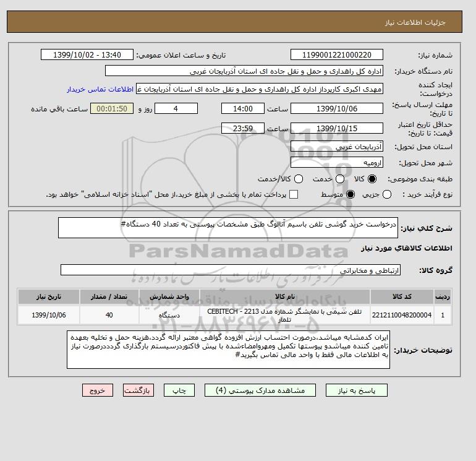
Task: Click the تعداد / مقدار column header
Action: (x=109, y=296)
